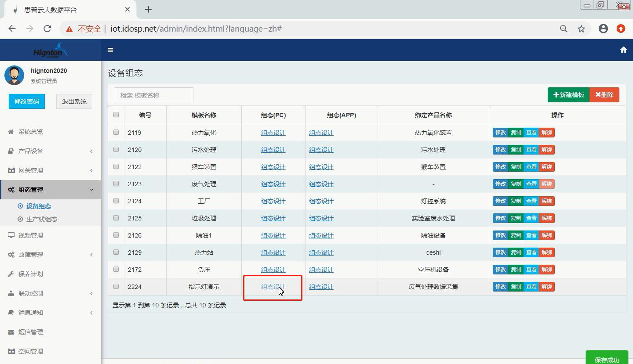Open 组态设计 PC link for 热力站

273,252
